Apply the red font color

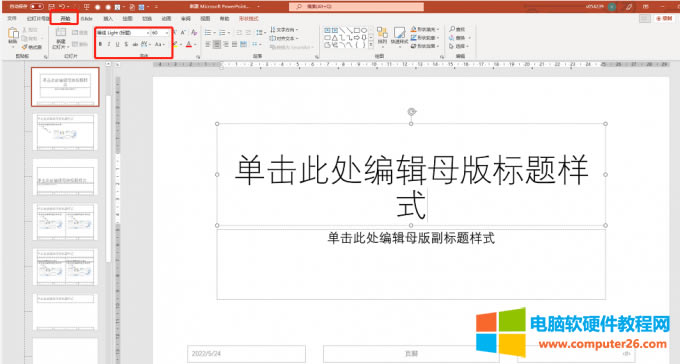[189, 44]
